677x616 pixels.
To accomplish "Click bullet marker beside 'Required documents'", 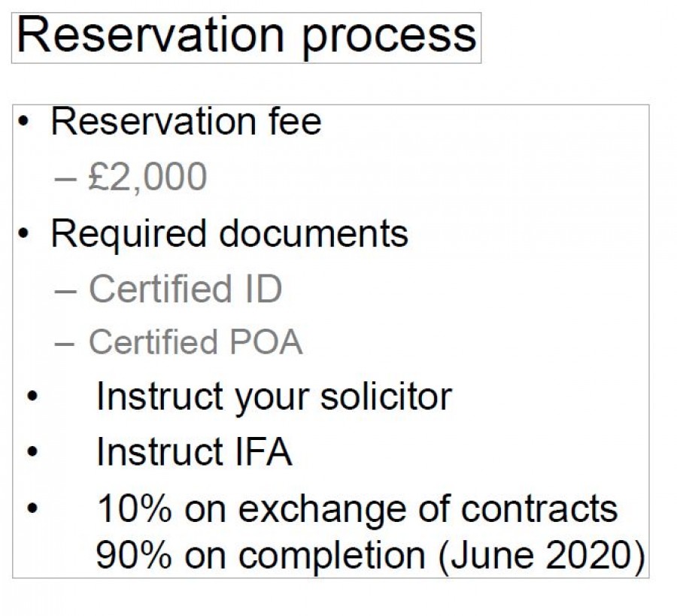I will 24,233.
